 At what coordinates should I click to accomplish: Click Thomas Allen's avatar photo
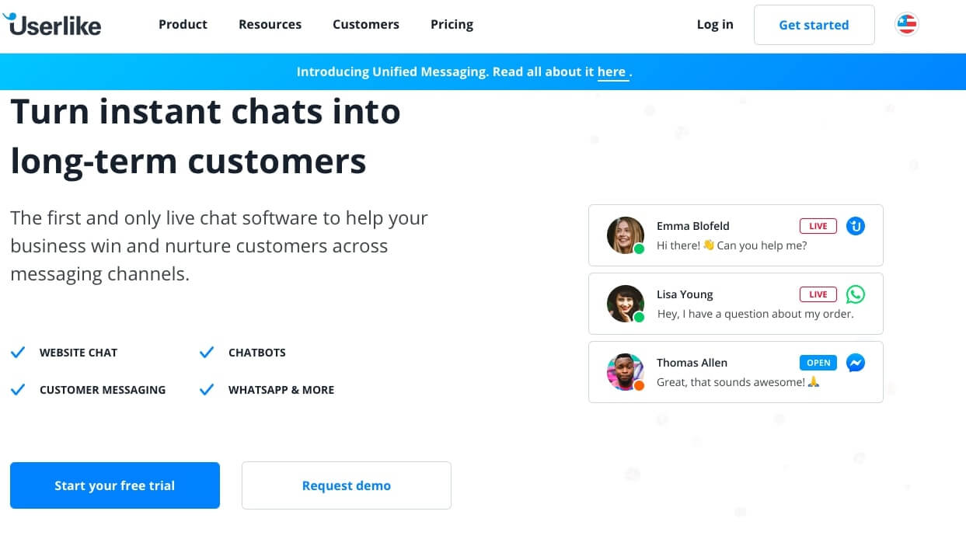(626, 372)
